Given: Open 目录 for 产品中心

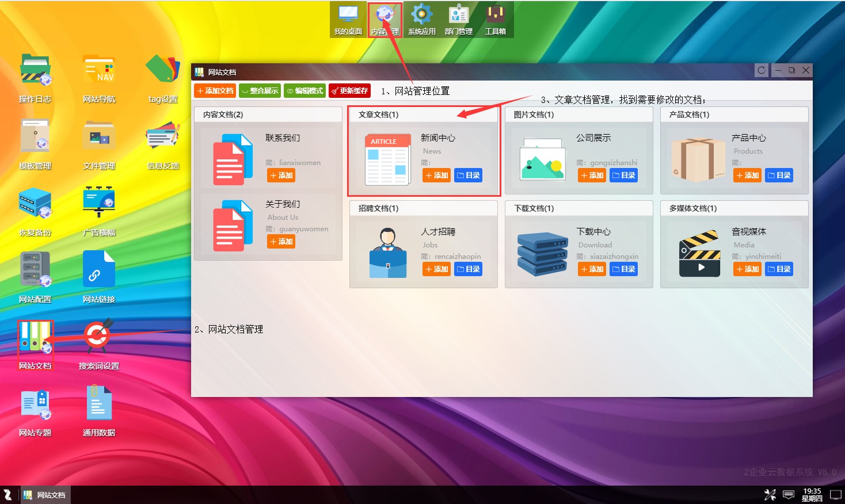Looking at the screenshot, I should click(779, 175).
